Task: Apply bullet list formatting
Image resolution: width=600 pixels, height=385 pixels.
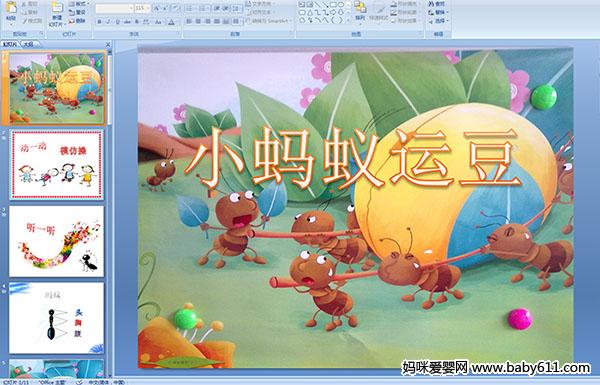Action: pyautogui.click(x=190, y=8)
